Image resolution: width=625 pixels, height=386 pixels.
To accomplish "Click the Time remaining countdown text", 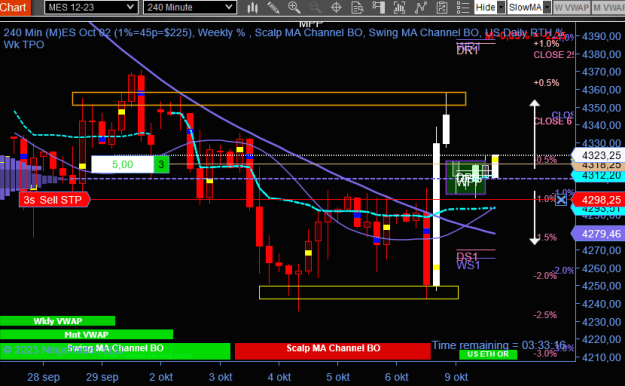I will (499, 345).
